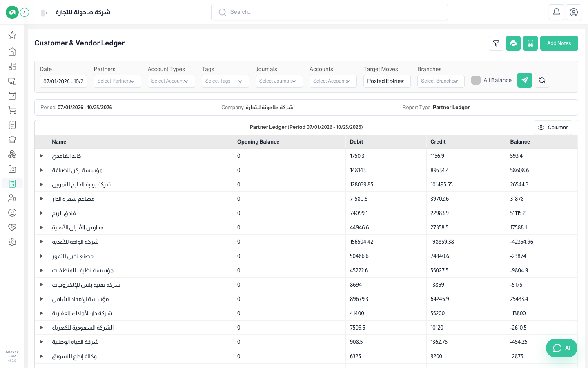Image resolution: width=588 pixels, height=368 pixels.
Task: Open the handshake heart icon in sidebar
Action: click(x=12, y=227)
